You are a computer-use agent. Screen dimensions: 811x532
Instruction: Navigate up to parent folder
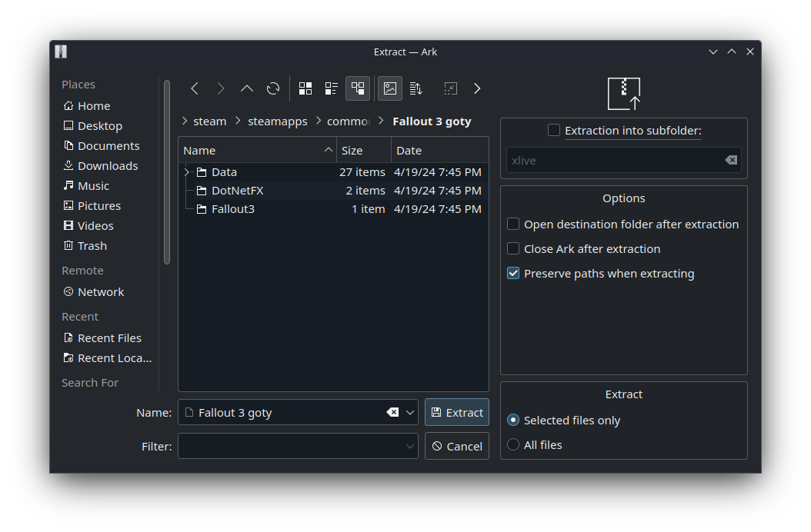point(247,88)
